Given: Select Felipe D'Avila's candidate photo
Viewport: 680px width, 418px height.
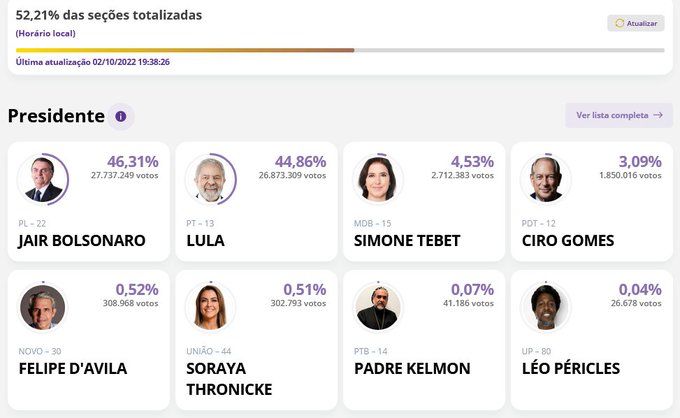Looking at the screenshot, I should 42,307.
